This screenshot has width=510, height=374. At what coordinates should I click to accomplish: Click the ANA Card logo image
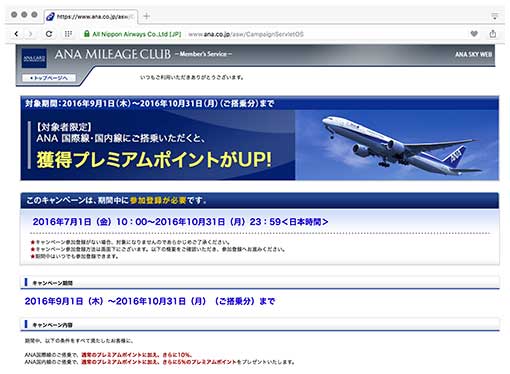34,58
